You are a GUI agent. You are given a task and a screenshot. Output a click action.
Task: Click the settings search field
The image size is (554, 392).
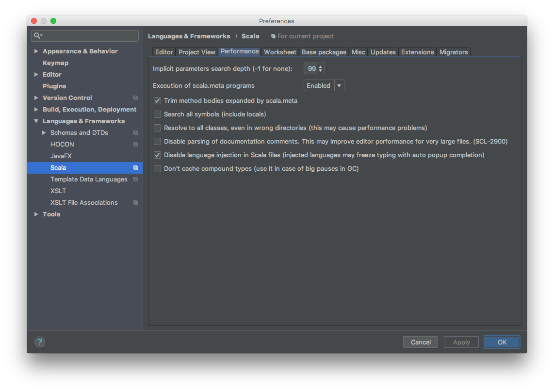click(85, 36)
